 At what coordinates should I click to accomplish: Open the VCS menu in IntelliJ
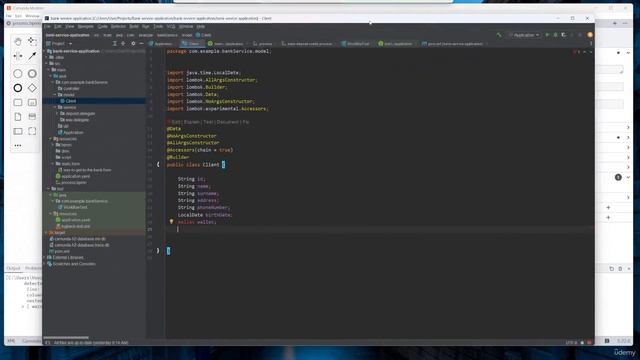pyautogui.click(x=171, y=27)
